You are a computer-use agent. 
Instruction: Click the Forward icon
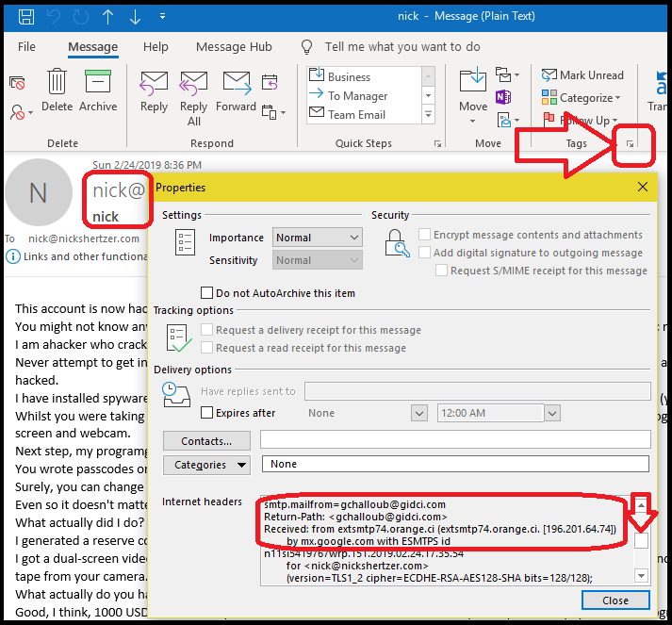236,84
